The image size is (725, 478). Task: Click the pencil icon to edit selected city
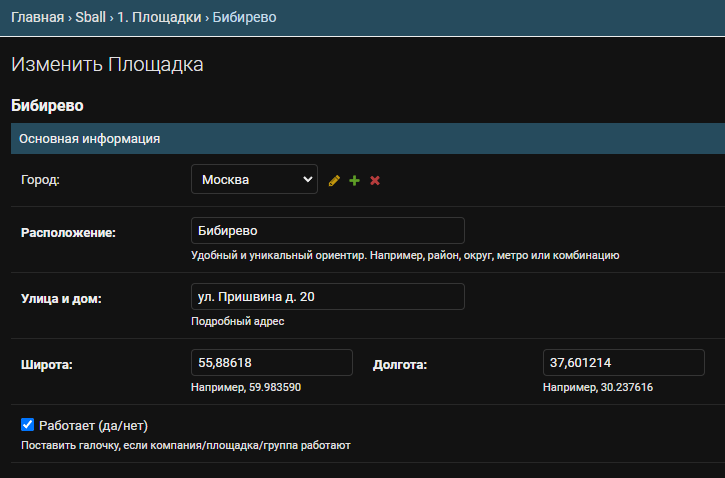334,180
